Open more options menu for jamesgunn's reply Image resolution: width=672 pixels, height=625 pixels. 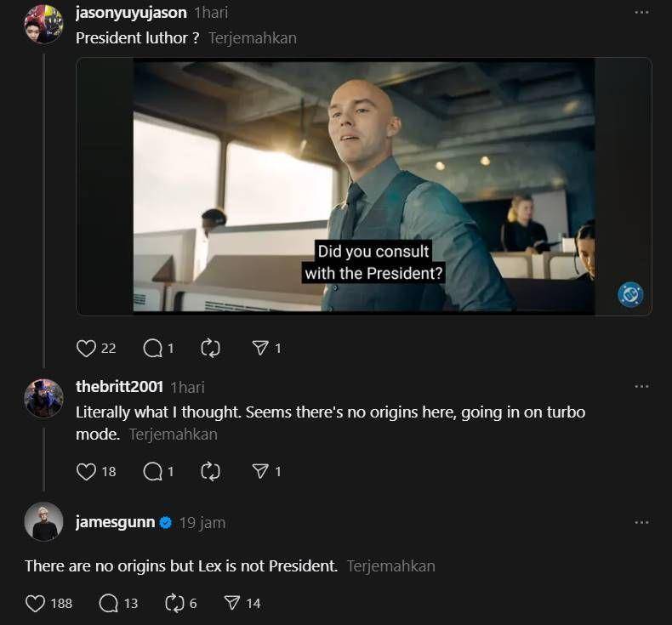click(641, 522)
